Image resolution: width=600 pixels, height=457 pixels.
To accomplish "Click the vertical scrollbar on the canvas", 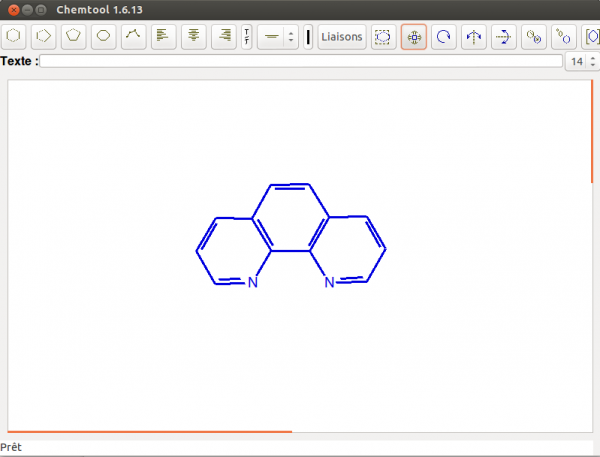I will [592, 130].
